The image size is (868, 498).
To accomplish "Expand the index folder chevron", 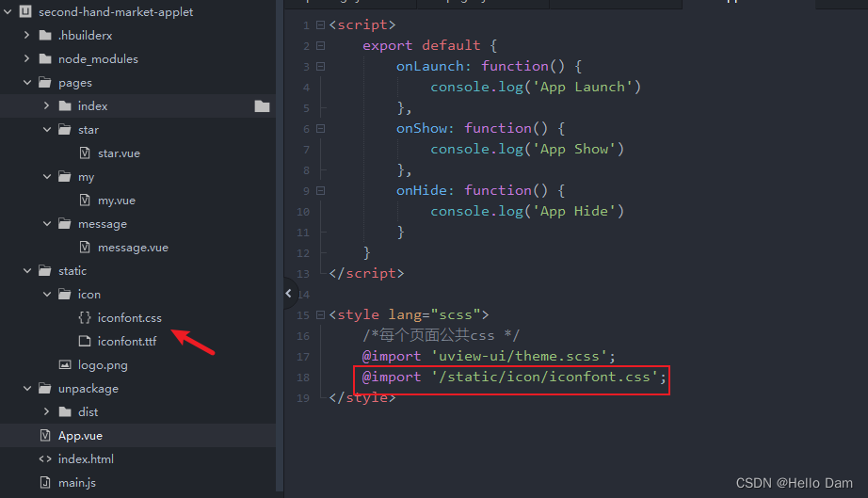I will pos(46,105).
